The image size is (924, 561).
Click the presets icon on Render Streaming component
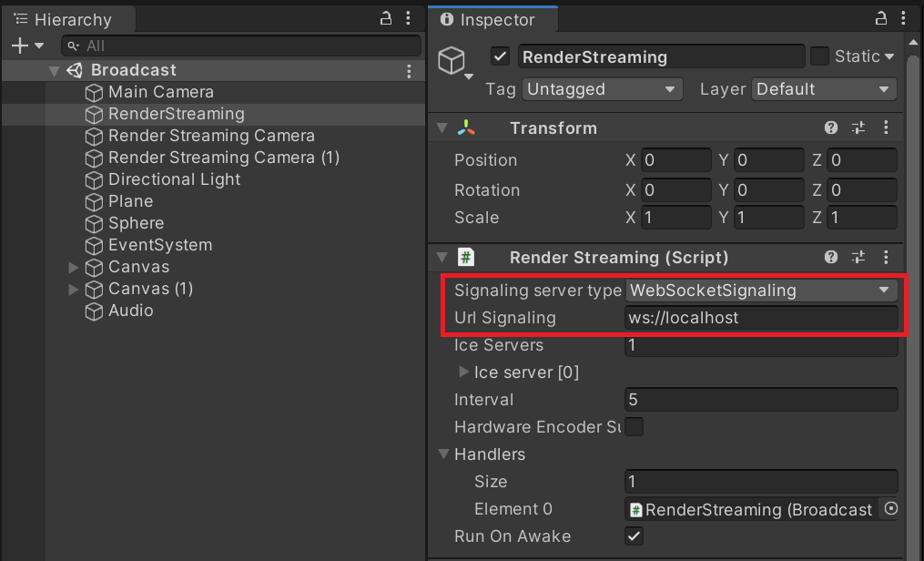click(859, 258)
